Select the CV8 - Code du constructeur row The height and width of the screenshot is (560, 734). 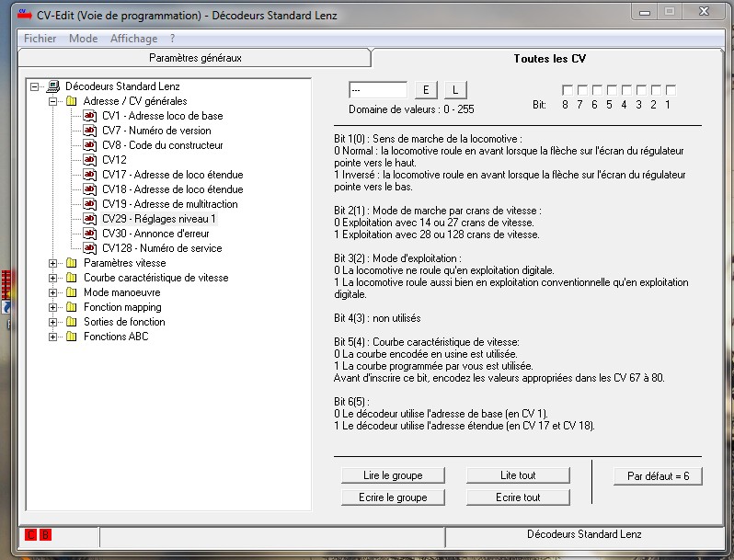[x=163, y=145]
